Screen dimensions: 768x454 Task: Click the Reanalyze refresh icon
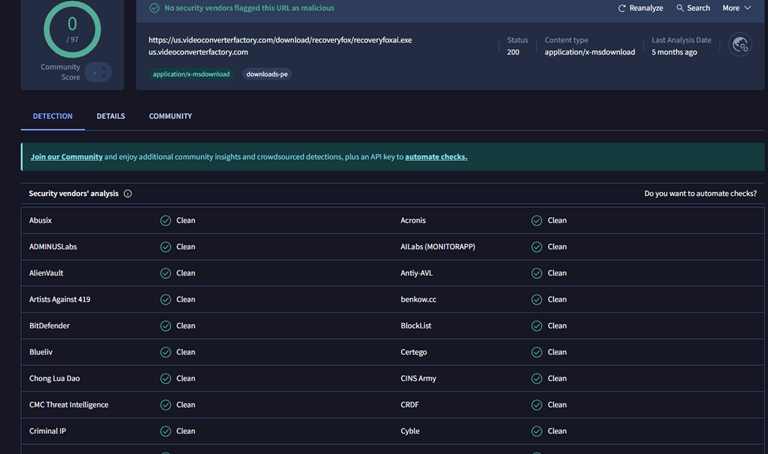tap(622, 8)
